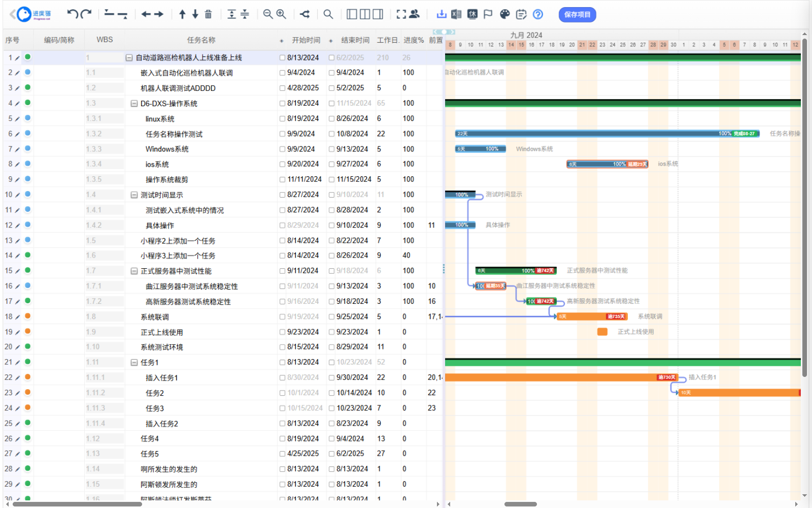Click the download import icon
The height and width of the screenshot is (508, 812).
(x=442, y=14)
